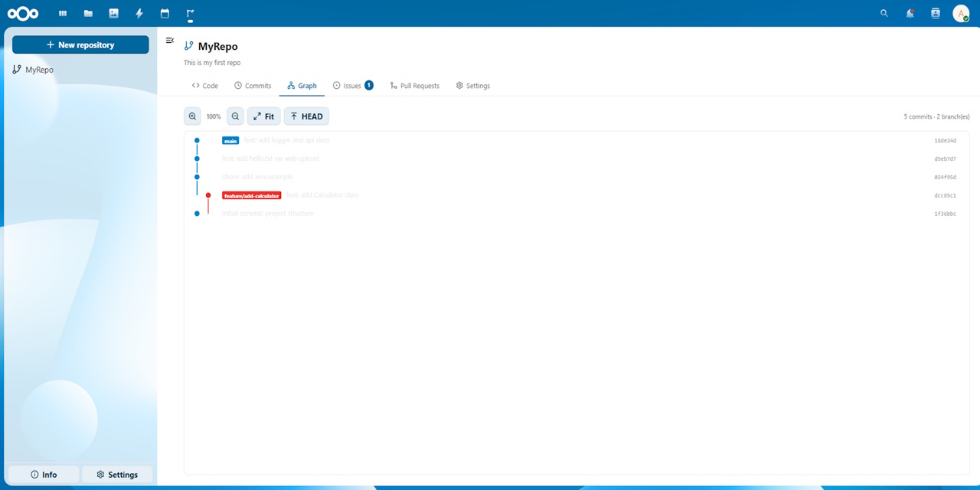
Task: Click the main branch label
Action: 230,140
